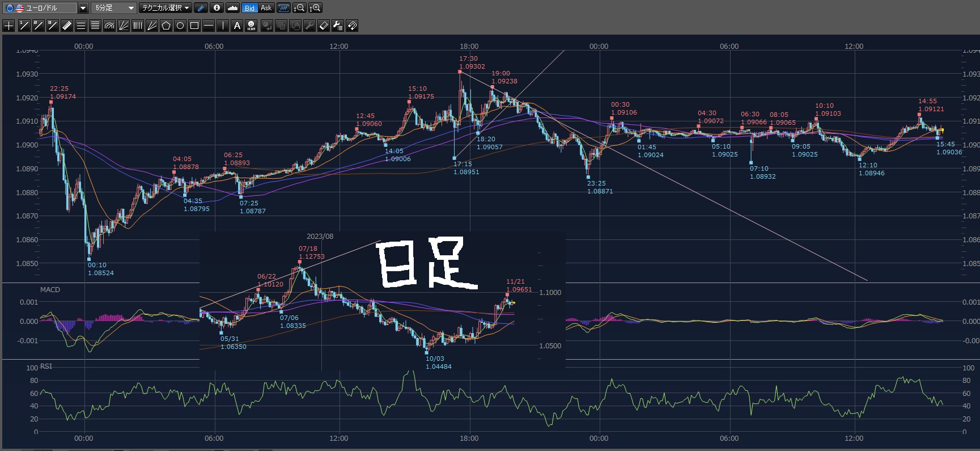Draw a circle shape on chart
This screenshot has width=980, height=451.
click(180, 26)
